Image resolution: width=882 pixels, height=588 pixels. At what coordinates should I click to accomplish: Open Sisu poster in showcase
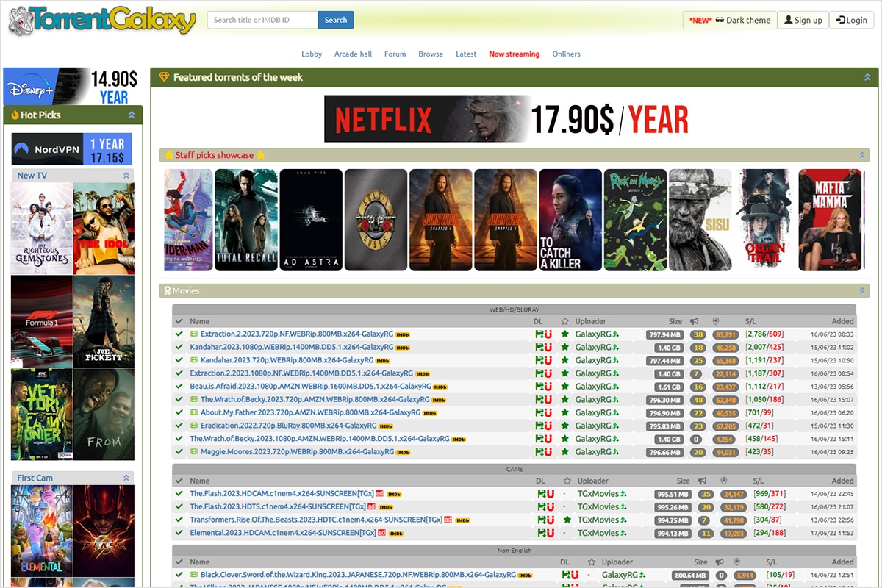[x=700, y=220]
